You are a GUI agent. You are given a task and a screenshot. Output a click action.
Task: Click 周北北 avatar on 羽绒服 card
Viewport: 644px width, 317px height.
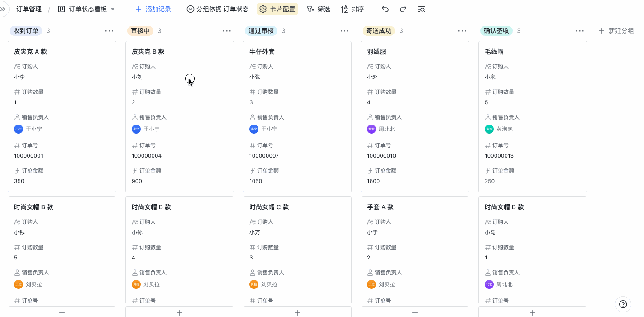372,129
